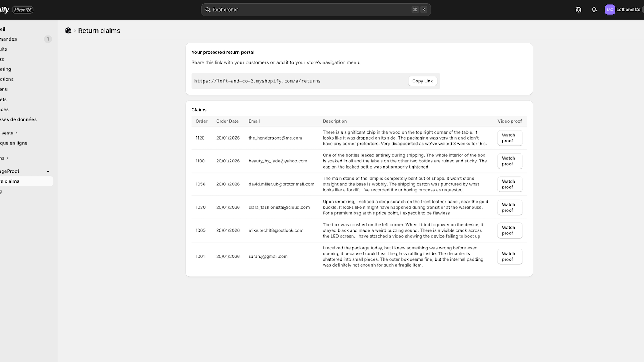644x362 pixels.
Task: Open Finances from the sidebar
Action: [3, 109]
